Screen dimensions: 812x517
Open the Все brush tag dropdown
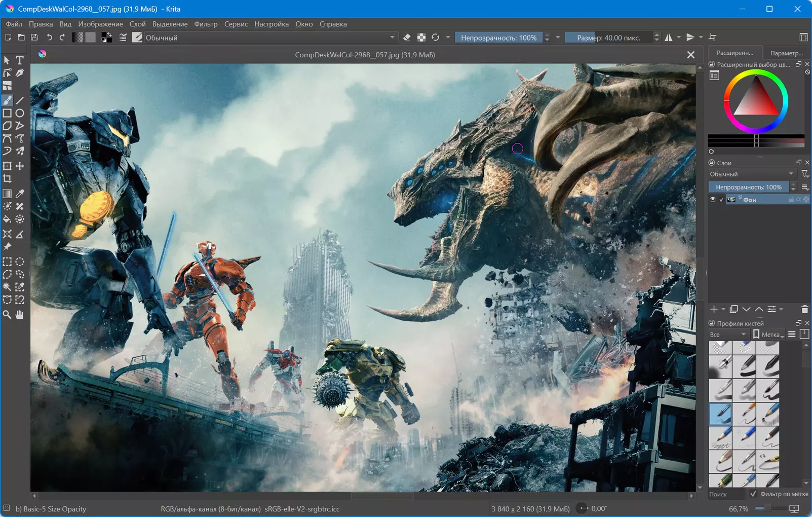click(728, 335)
